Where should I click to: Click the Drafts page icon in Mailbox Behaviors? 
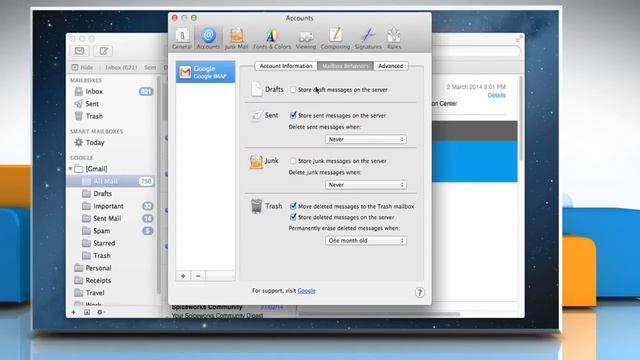[x=256, y=89]
